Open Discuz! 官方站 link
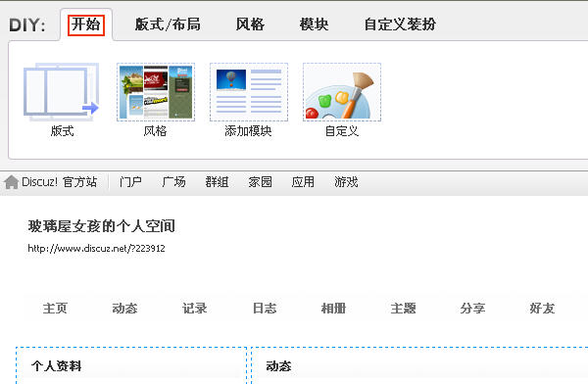588x384 pixels. coord(59,182)
